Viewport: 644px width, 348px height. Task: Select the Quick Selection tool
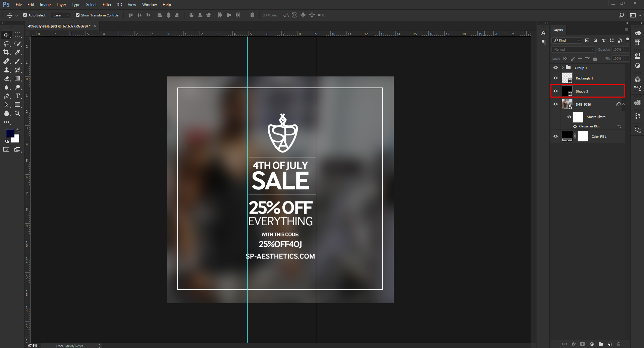[17, 44]
